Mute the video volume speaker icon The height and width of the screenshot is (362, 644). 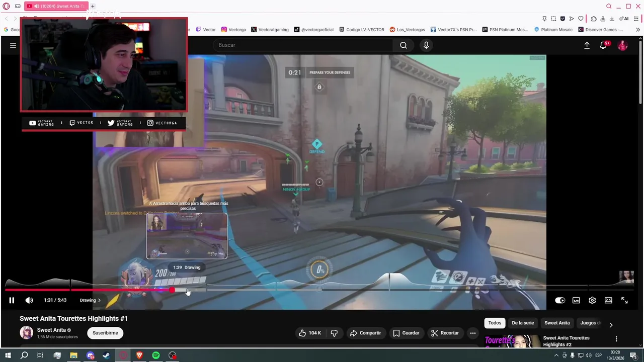(29, 300)
